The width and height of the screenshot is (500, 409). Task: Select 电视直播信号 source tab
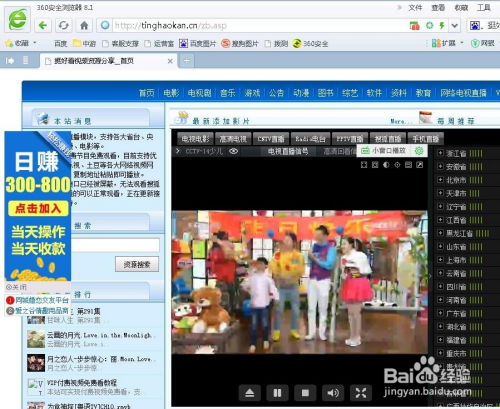(288, 152)
